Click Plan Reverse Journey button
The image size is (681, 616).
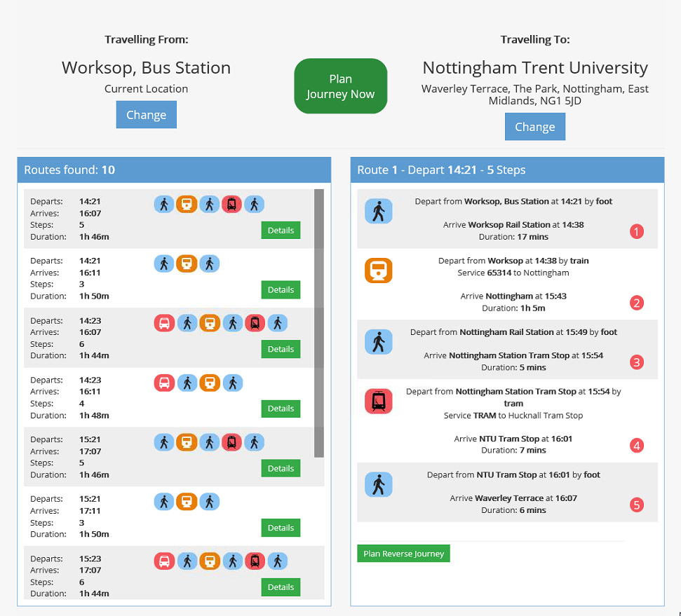403,554
